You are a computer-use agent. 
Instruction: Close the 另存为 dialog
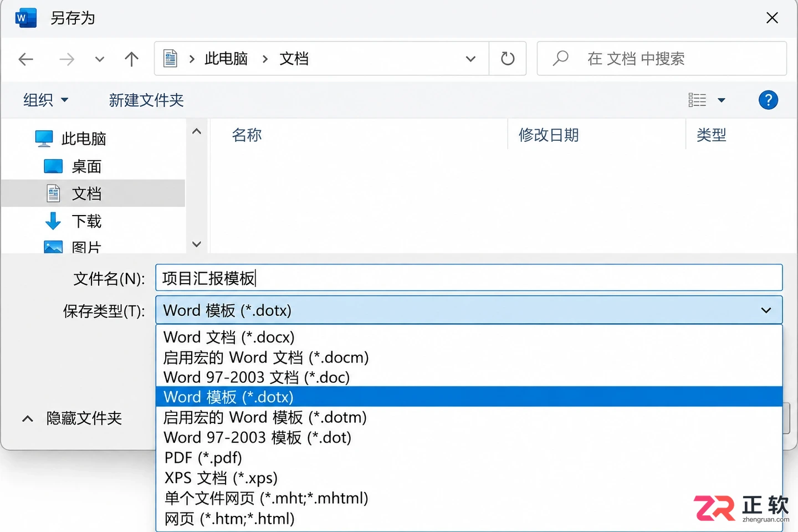[x=772, y=18]
